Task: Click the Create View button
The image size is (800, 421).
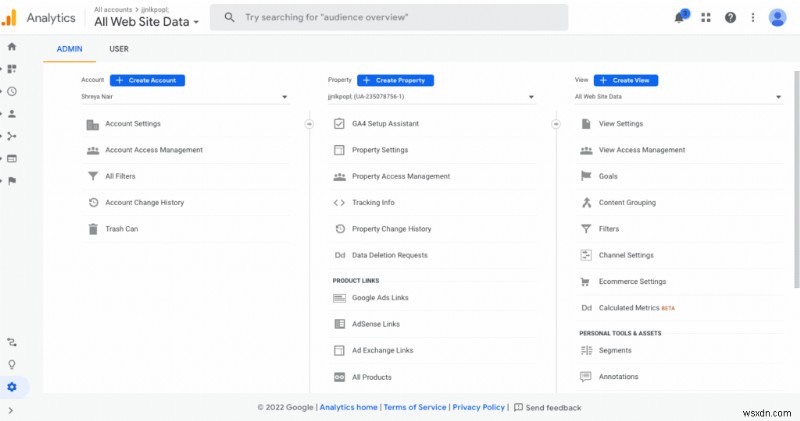Action: pyautogui.click(x=626, y=80)
